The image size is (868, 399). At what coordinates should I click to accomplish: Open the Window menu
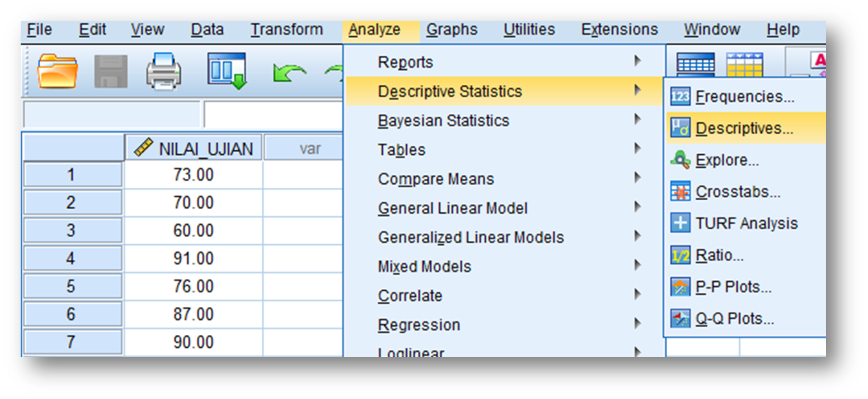pyautogui.click(x=713, y=30)
